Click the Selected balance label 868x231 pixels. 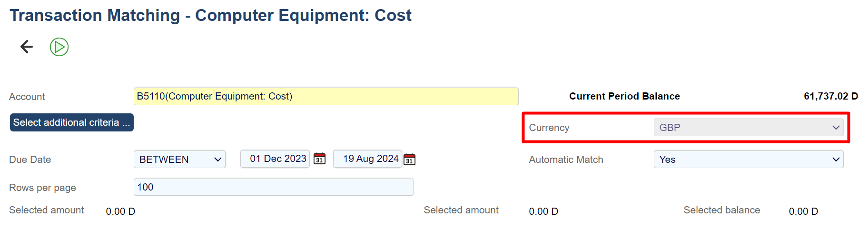click(721, 210)
